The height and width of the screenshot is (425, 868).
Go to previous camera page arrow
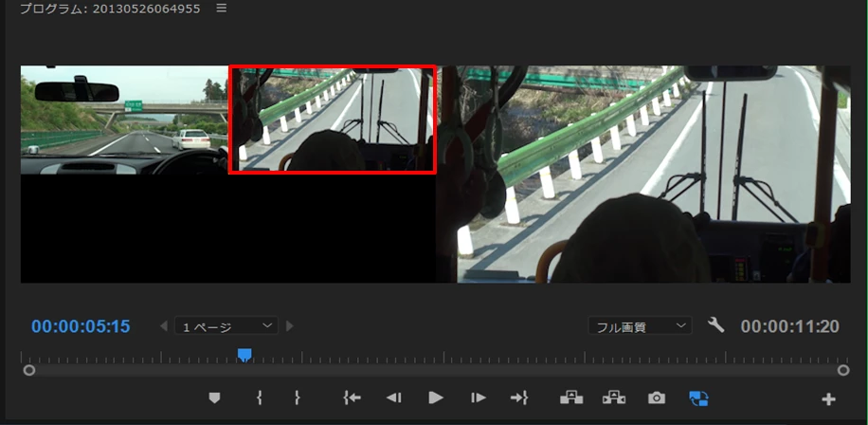coord(163,325)
